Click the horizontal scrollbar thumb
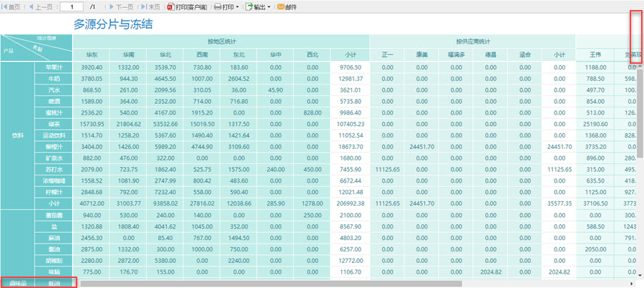 (271, 284)
